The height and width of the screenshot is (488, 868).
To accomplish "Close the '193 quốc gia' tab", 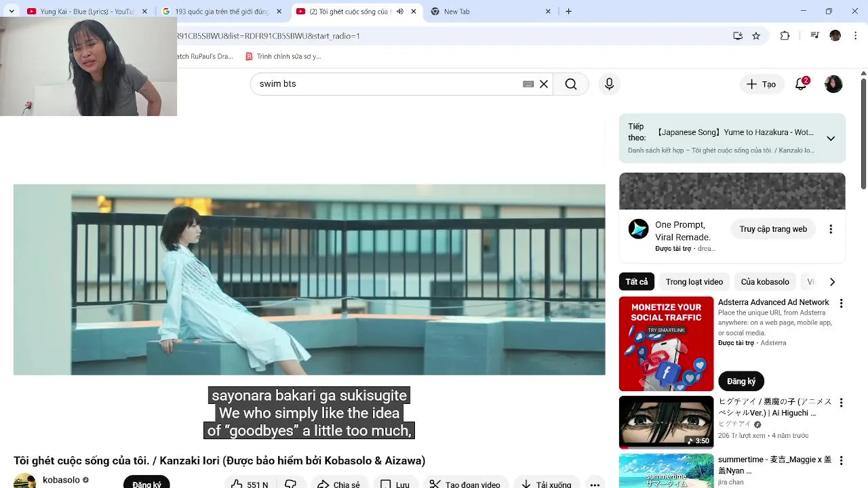I will click(279, 12).
